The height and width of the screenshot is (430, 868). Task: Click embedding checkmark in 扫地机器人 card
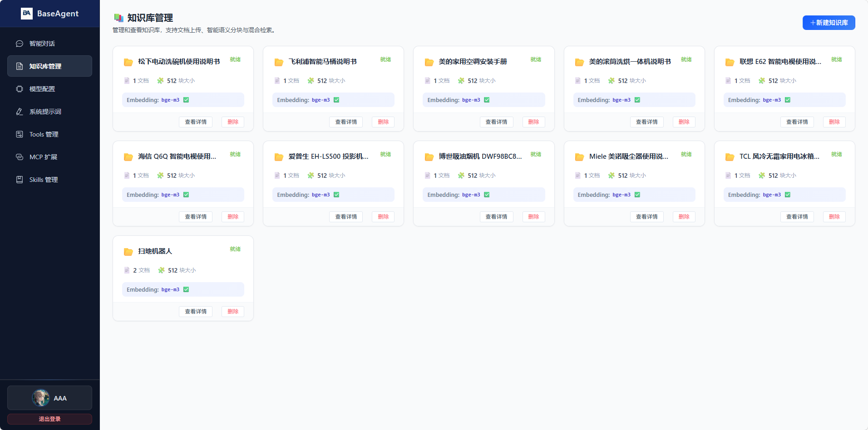186,289
